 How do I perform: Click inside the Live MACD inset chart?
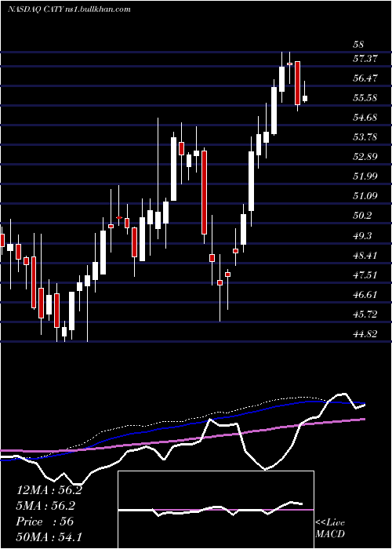point(216,510)
